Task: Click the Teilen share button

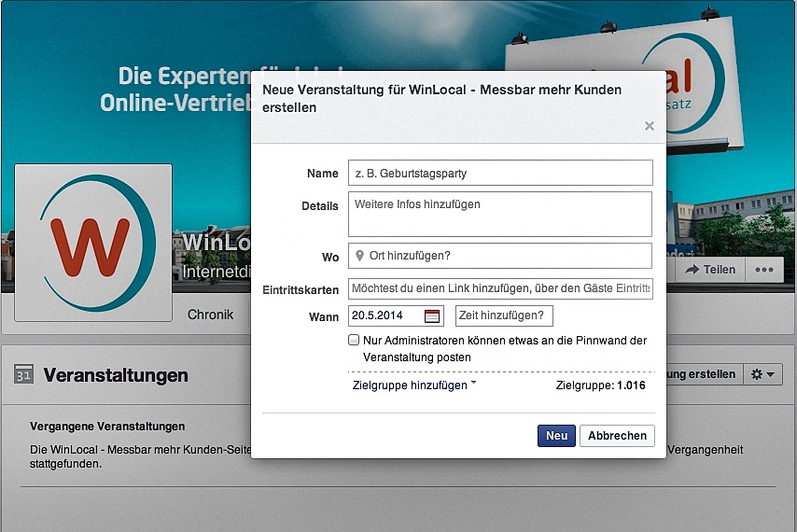Action: [x=710, y=270]
